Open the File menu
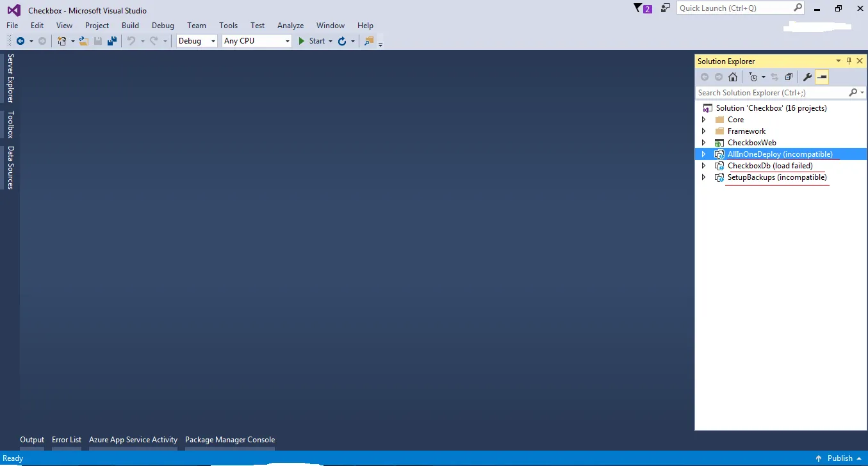The width and height of the screenshot is (868, 466). (x=12, y=26)
